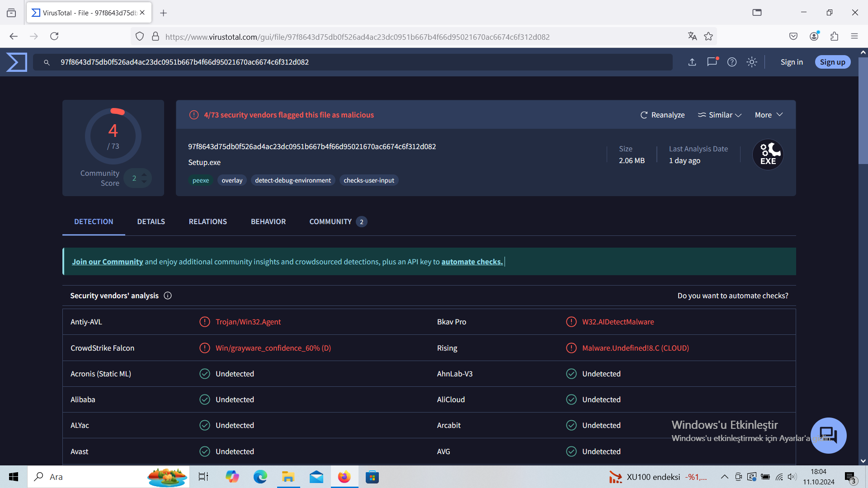Screen dimensions: 868x488
Task: Click the upload file icon
Action: (692, 62)
